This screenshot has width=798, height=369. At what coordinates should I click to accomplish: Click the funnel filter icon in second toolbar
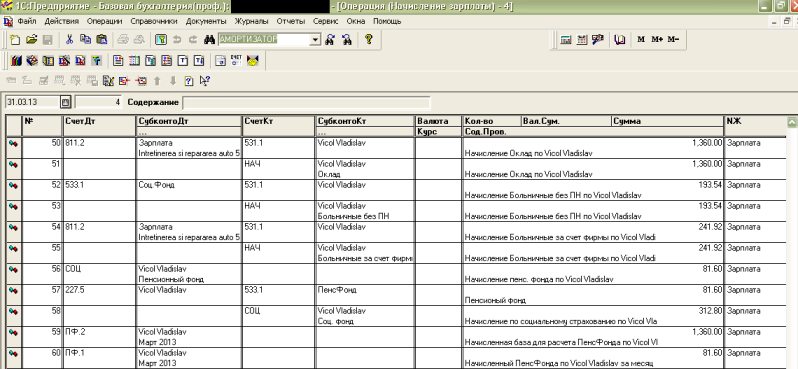[96, 61]
